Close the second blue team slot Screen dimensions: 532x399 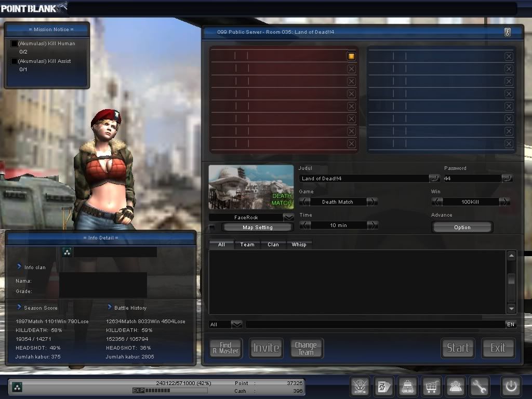pyautogui.click(x=509, y=69)
